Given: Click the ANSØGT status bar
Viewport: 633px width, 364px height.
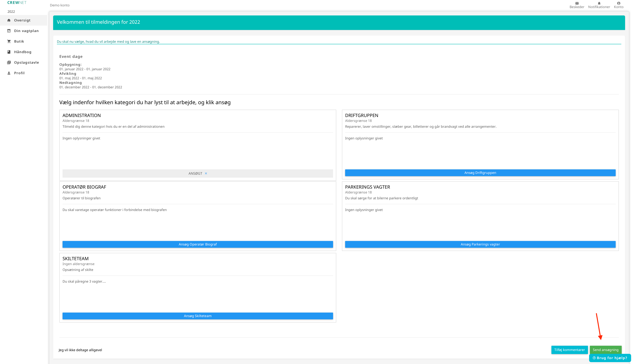Looking at the screenshot, I should [x=198, y=174].
